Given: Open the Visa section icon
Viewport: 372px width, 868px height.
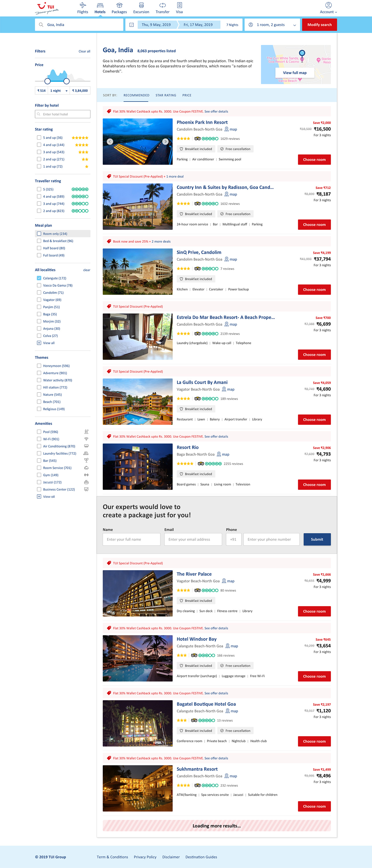Looking at the screenshot, I should coord(179,5).
